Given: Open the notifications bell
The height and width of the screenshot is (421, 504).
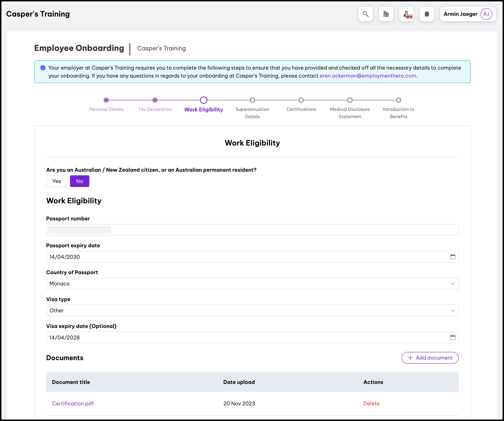Looking at the screenshot, I should 427,14.
